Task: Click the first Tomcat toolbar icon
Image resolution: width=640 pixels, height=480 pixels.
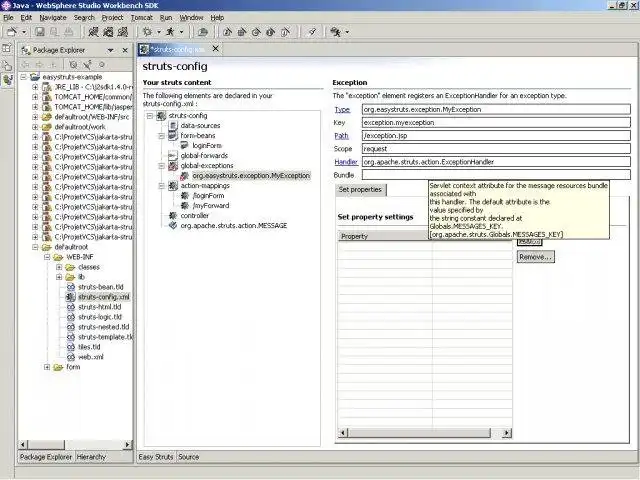Action: tap(93, 32)
